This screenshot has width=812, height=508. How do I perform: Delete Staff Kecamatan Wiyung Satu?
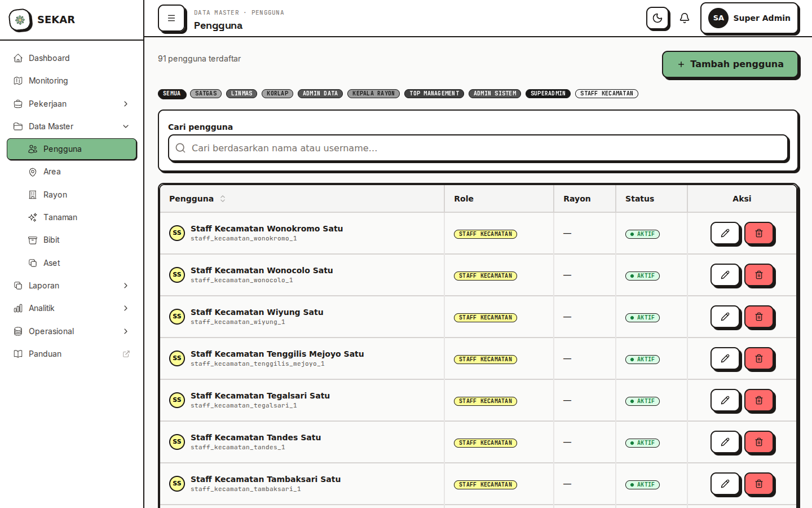pyautogui.click(x=759, y=317)
